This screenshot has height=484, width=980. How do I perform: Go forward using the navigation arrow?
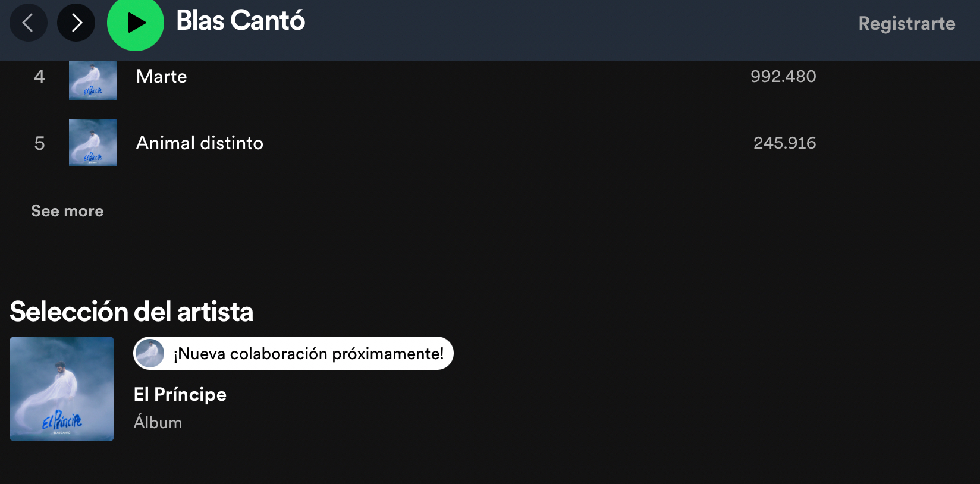[x=76, y=23]
